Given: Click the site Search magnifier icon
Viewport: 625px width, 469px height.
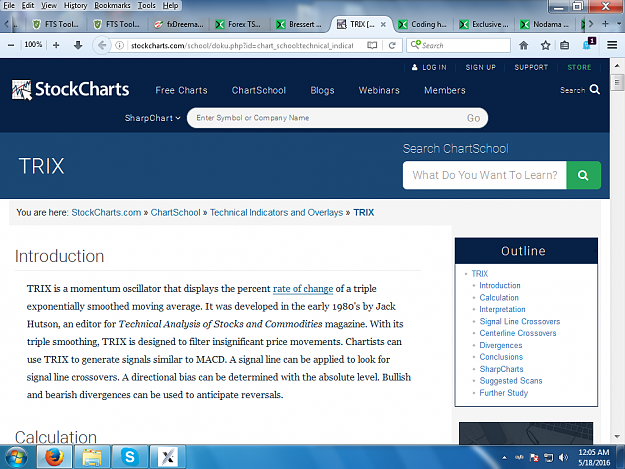Looking at the screenshot, I should tap(595, 89).
